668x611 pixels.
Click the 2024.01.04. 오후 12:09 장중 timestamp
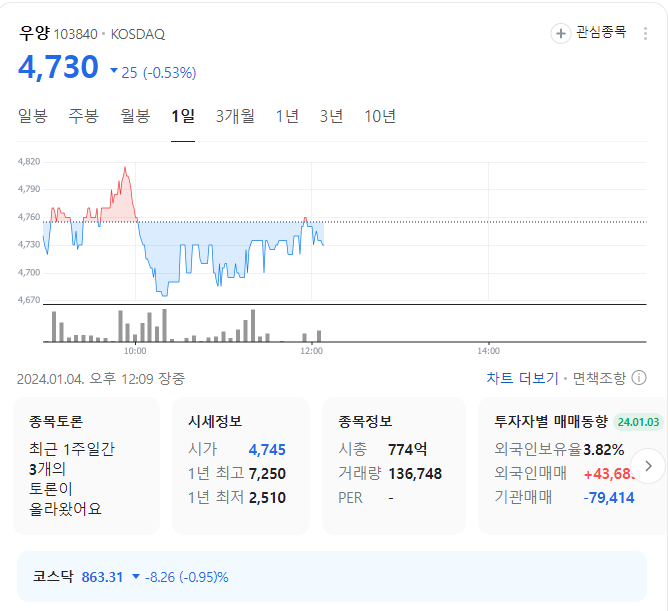(x=101, y=378)
